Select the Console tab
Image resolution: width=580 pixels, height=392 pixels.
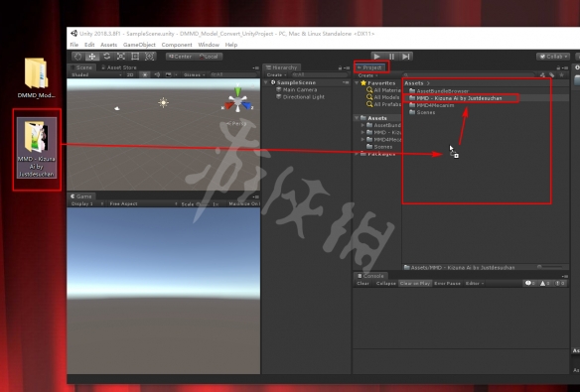point(370,276)
